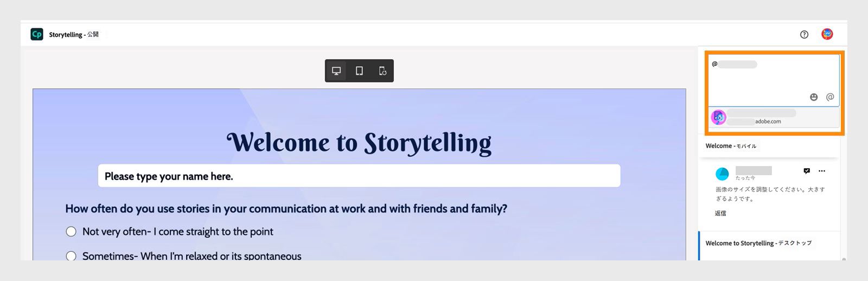868x281 pixels.
Task: Click the "Storytelling - 公開" project title
Action: [x=74, y=35]
